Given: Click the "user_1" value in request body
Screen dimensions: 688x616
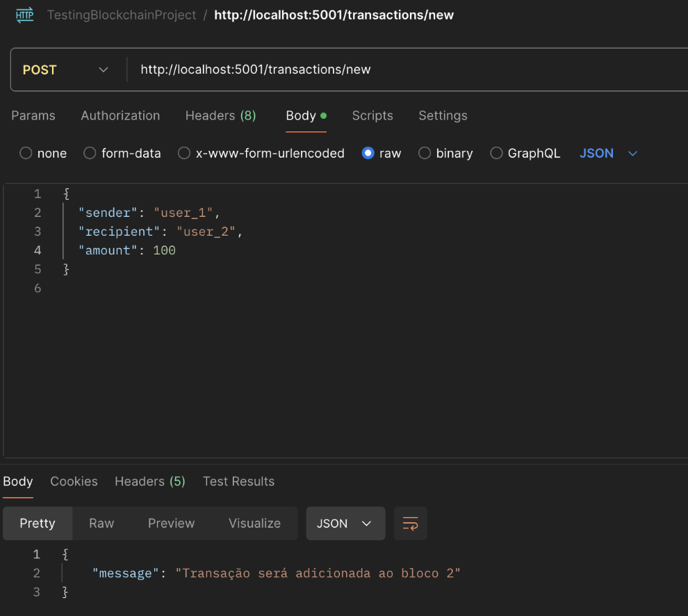Looking at the screenshot, I should (183, 213).
